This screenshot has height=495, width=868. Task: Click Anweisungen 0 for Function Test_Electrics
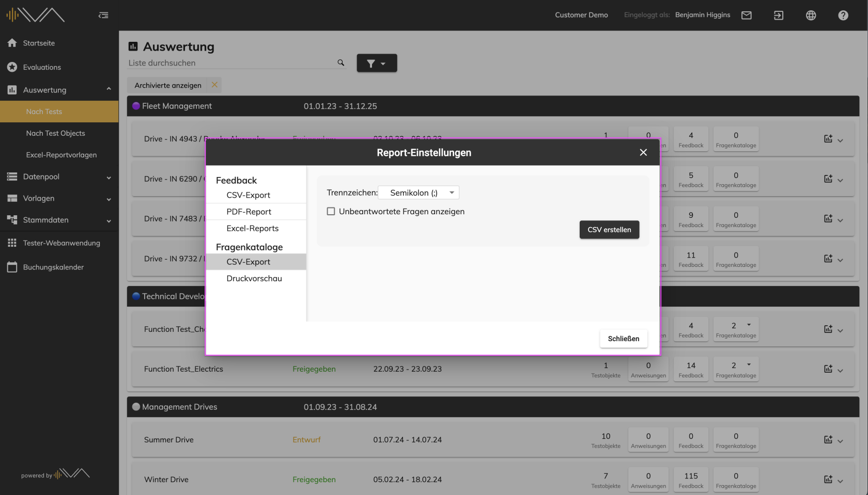pos(648,370)
